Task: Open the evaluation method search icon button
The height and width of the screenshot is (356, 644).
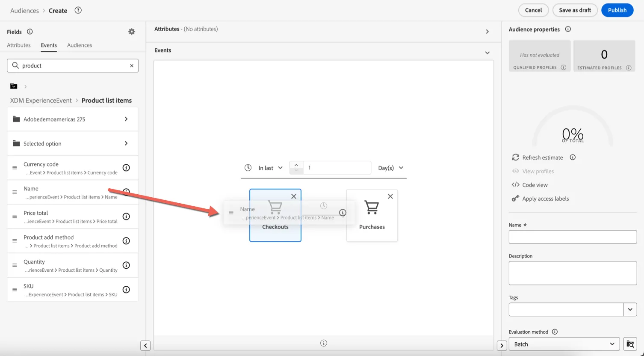Action: (x=630, y=344)
